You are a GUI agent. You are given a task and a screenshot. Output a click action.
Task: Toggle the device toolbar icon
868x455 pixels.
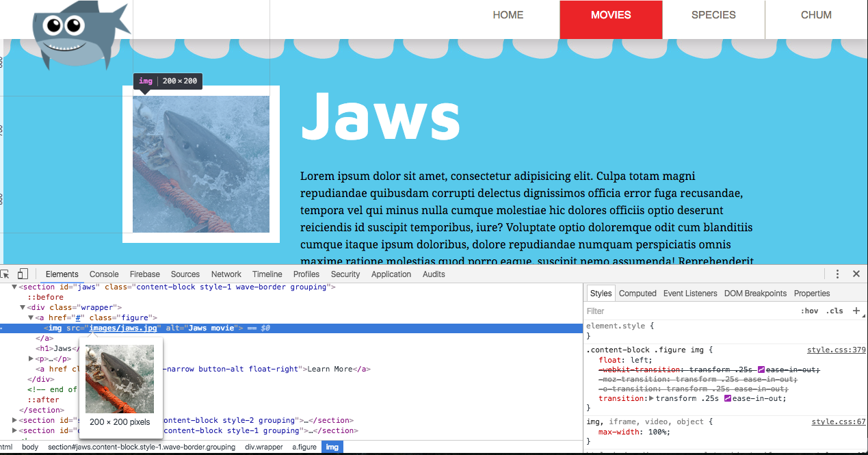click(x=23, y=274)
